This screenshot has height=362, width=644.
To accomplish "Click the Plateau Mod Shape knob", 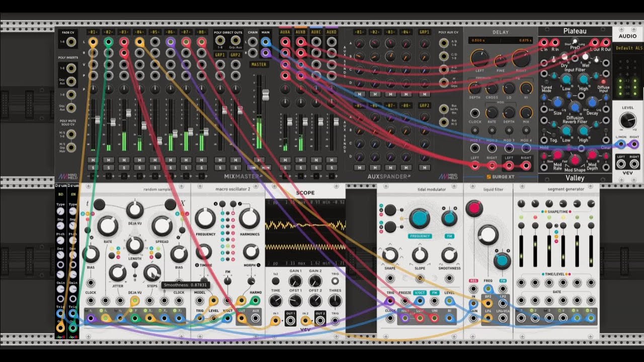I will pyautogui.click(x=575, y=160).
